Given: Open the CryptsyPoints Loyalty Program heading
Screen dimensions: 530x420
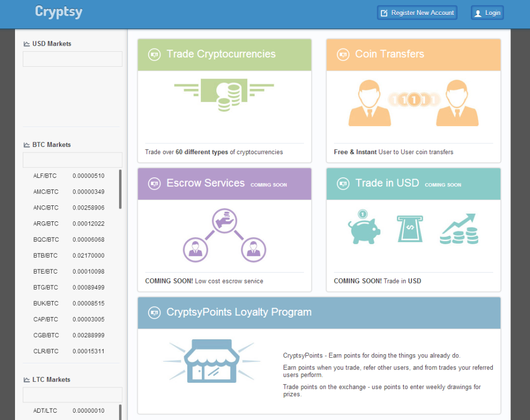Looking at the screenshot, I should pyautogui.click(x=239, y=312).
